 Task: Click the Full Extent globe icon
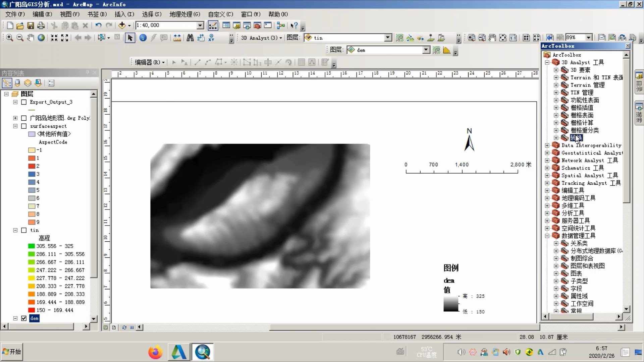[41, 38]
